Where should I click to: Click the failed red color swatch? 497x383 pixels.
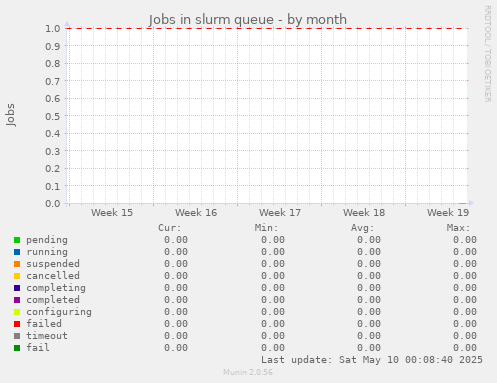click(17, 324)
